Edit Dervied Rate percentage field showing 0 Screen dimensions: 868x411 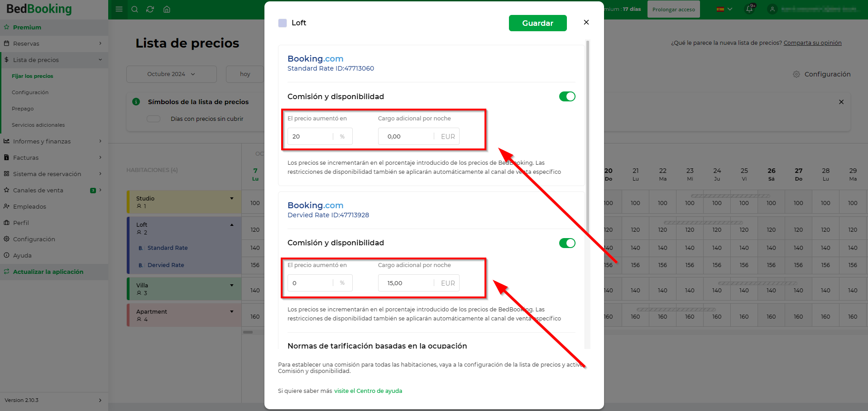320,283
